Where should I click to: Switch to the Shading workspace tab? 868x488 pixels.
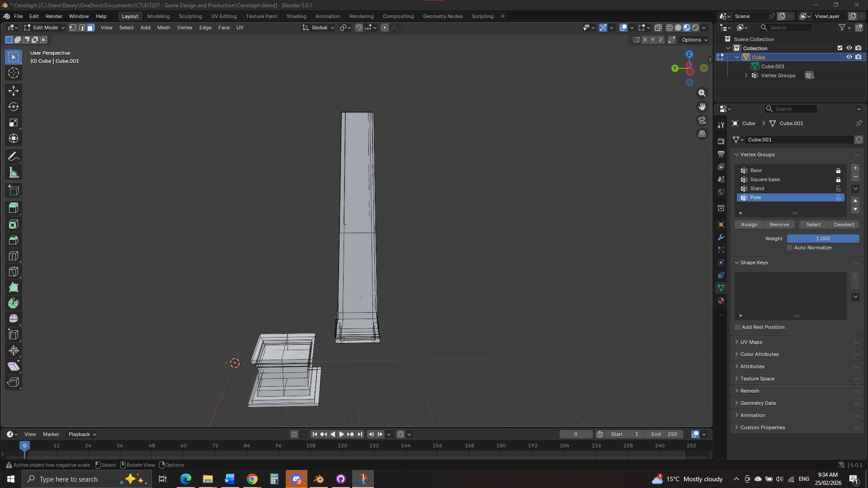296,16
